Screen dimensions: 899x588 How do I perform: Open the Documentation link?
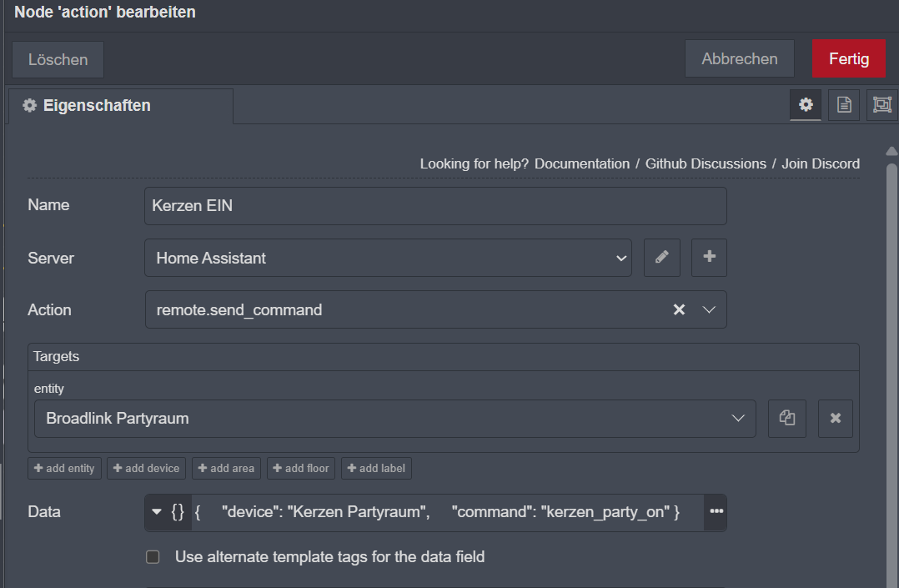(x=581, y=163)
